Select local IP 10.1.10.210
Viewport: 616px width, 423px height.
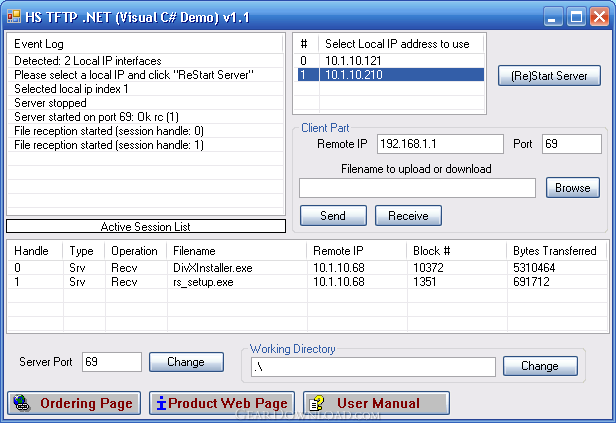click(x=390, y=75)
